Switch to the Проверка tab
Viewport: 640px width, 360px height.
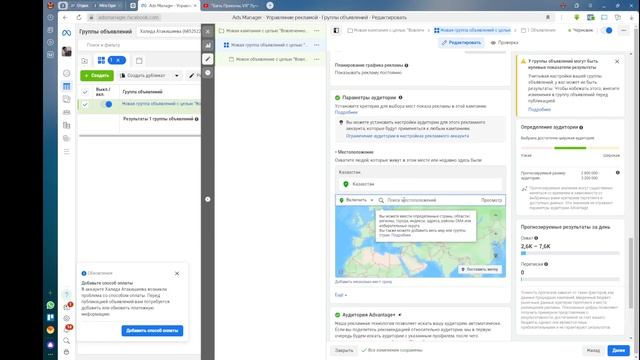[504, 42]
